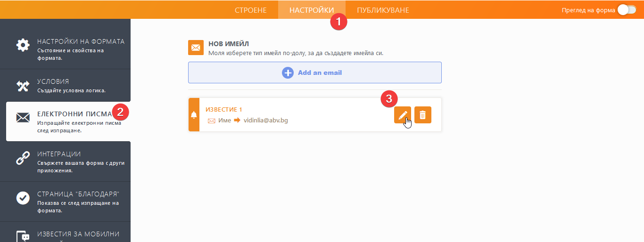Viewport: 644px width, 242px height.
Task: Delete notification with trash icon
Action: [423, 115]
